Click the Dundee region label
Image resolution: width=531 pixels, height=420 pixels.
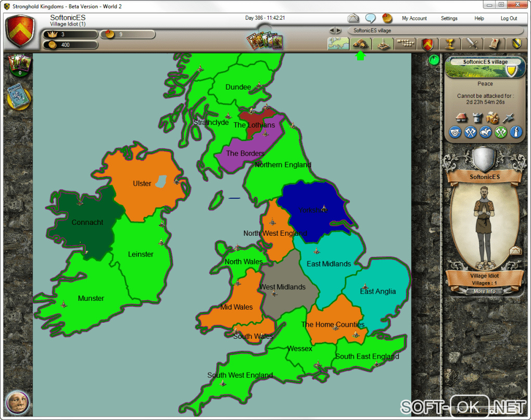(238, 87)
